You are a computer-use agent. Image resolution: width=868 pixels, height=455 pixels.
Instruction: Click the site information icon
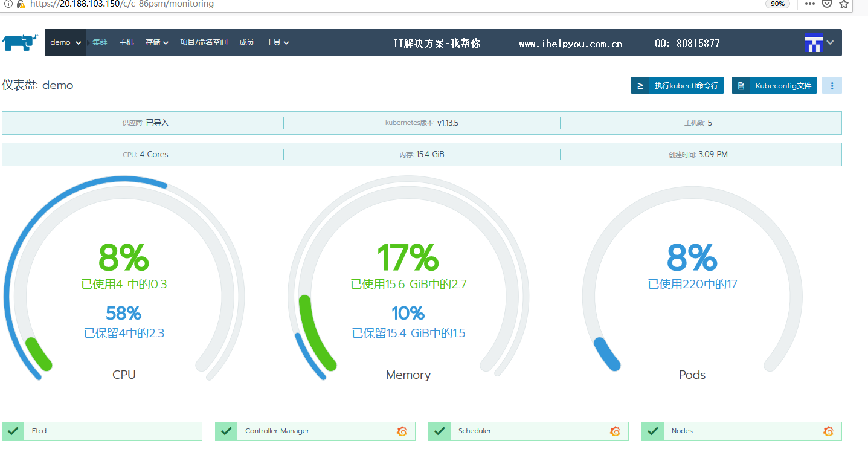click(8, 4)
